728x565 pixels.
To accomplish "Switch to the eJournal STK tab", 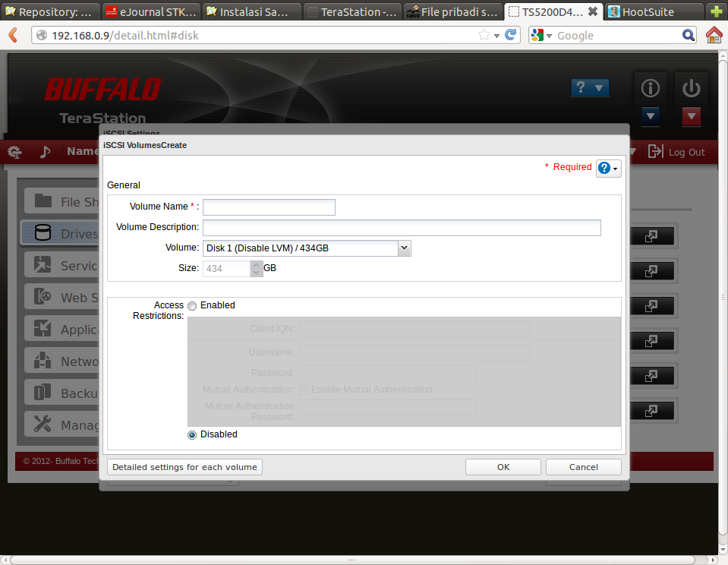I will click(151, 11).
